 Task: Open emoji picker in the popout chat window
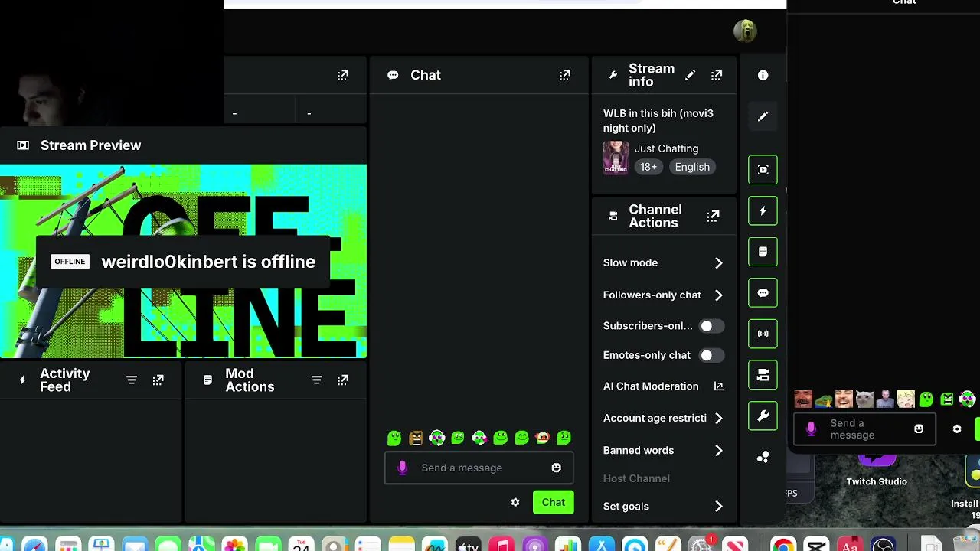click(x=919, y=429)
